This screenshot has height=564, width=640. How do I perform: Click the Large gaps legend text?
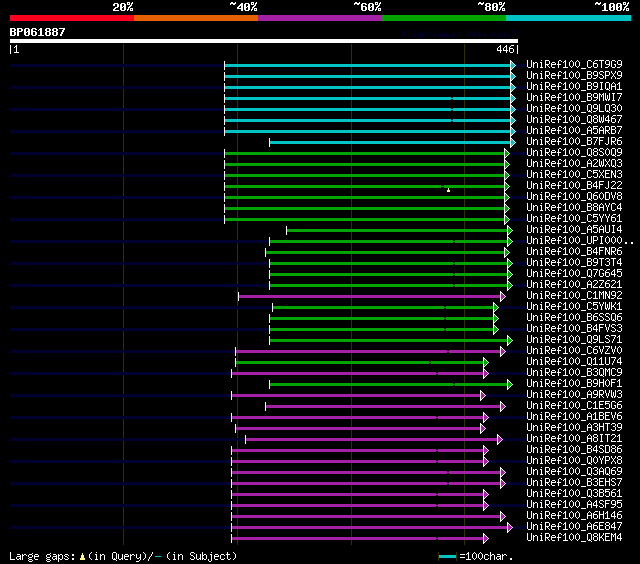coord(123,556)
